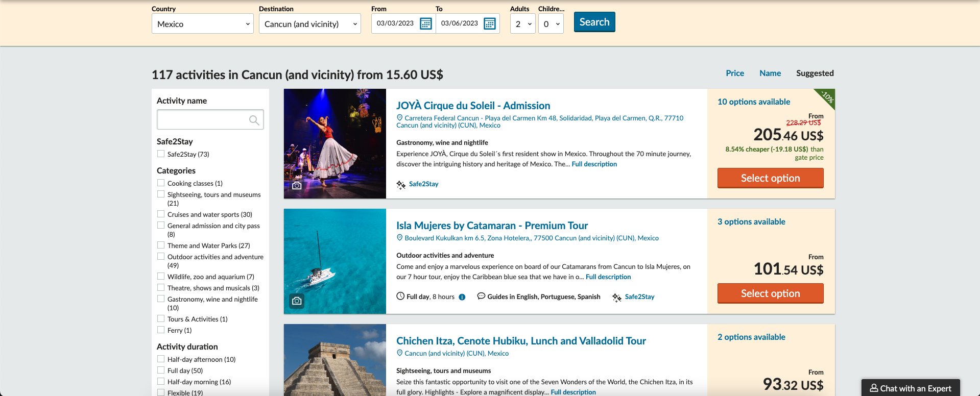Image resolution: width=980 pixels, height=396 pixels.
Task: Read Full description of Isla Mujeres tour
Action: (x=608, y=277)
